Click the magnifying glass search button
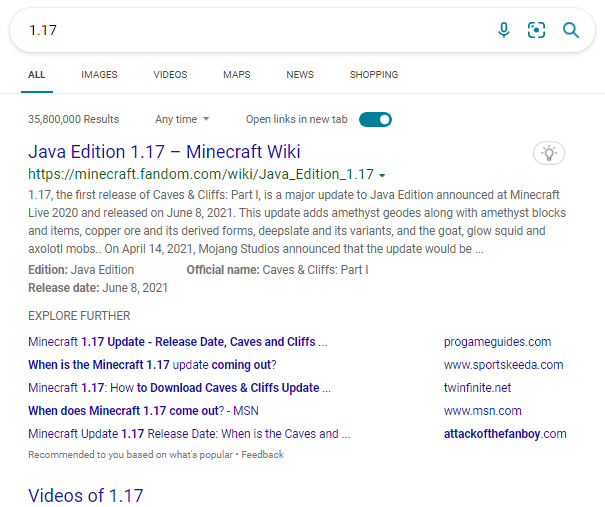The image size is (605, 507). click(571, 30)
